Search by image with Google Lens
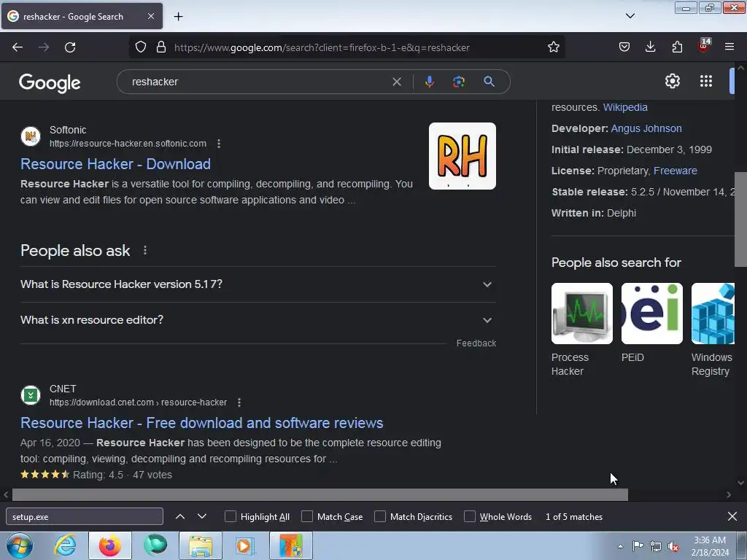747x560 pixels. click(x=458, y=82)
